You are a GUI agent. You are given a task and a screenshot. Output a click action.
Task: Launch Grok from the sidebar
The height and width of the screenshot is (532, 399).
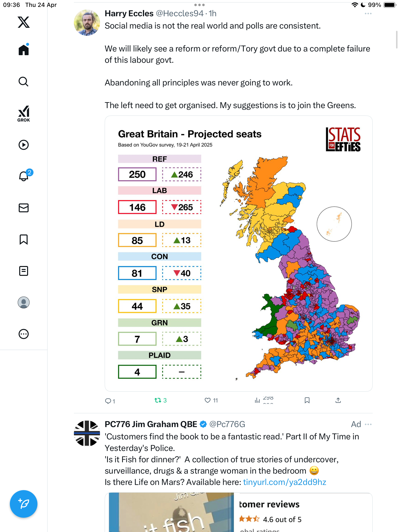pyautogui.click(x=24, y=114)
